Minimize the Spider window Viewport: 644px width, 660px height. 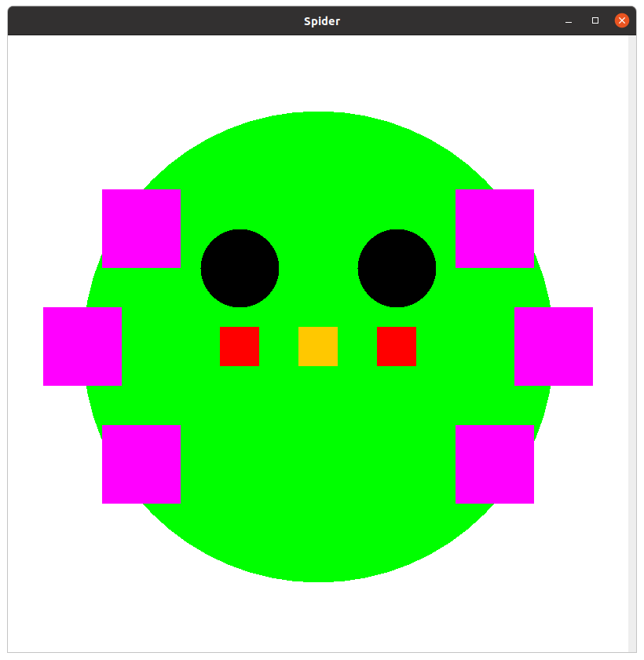tap(569, 21)
